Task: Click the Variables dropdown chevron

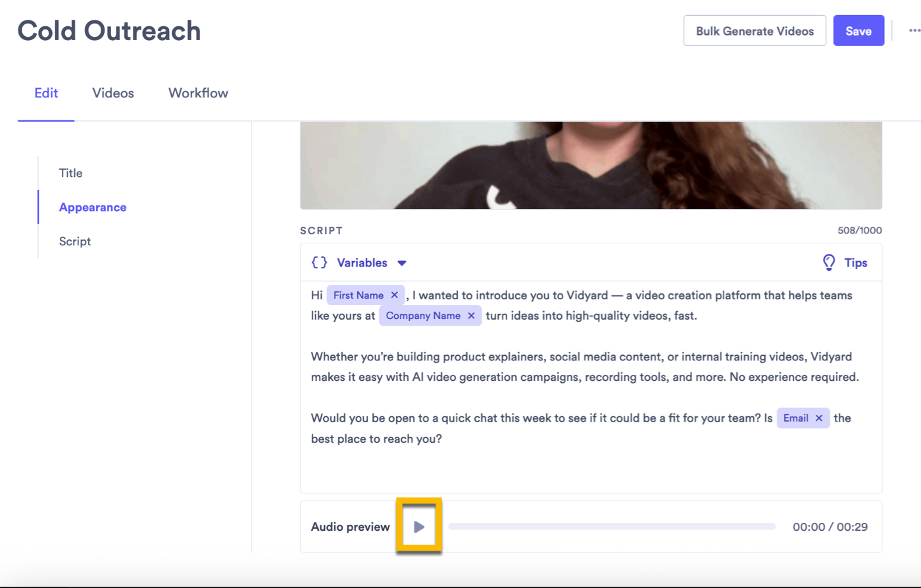Action: (403, 262)
